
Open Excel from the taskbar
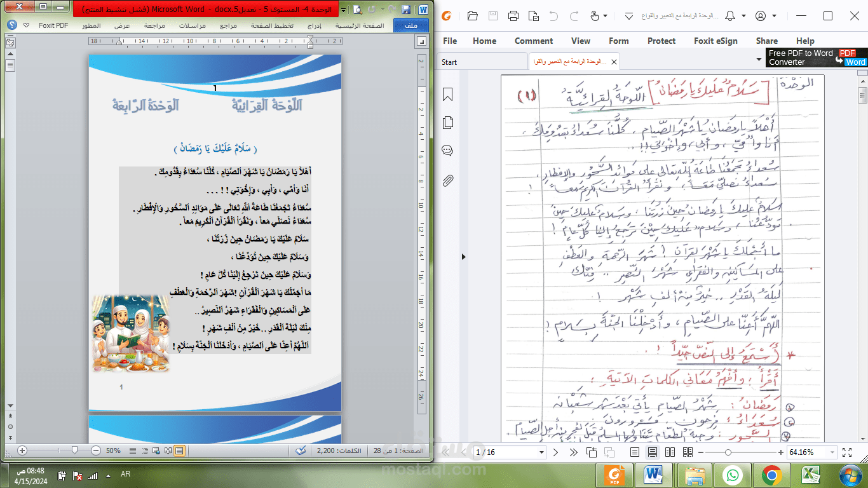pos(811,475)
